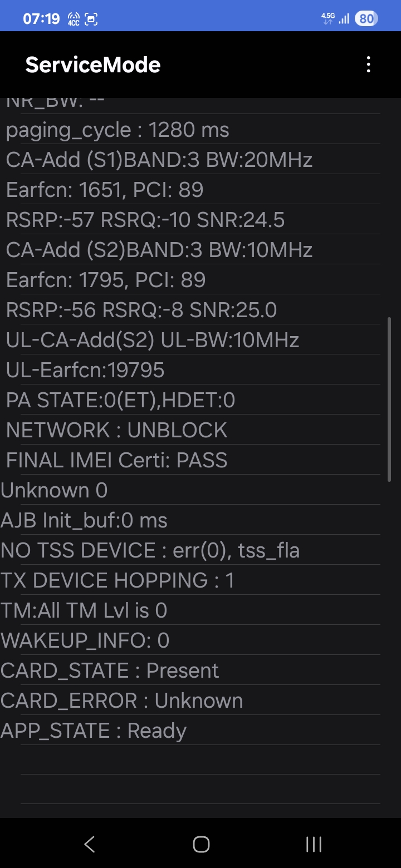This screenshot has width=401, height=868.
Task: Tap the battery indicator showing 80
Action: pos(366,19)
